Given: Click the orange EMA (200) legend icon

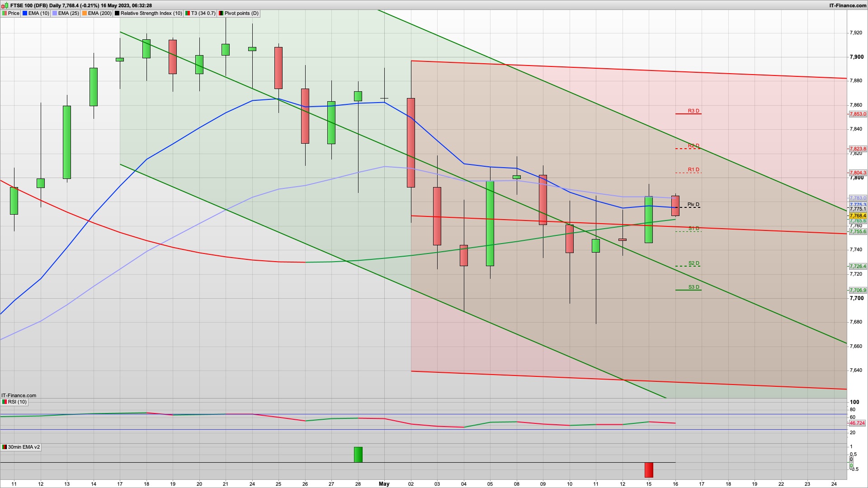Looking at the screenshot, I should click(x=85, y=14).
